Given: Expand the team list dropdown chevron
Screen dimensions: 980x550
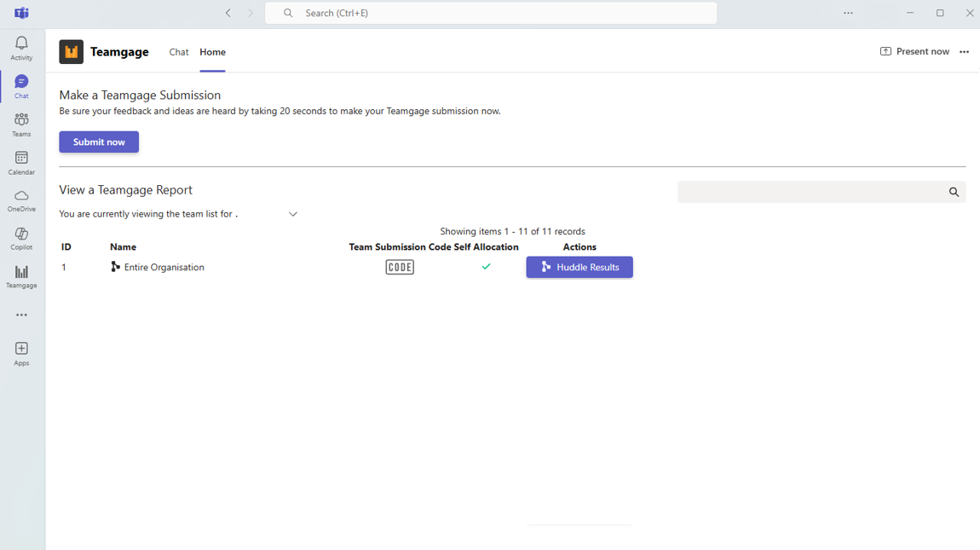Looking at the screenshot, I should pos(293,214).
